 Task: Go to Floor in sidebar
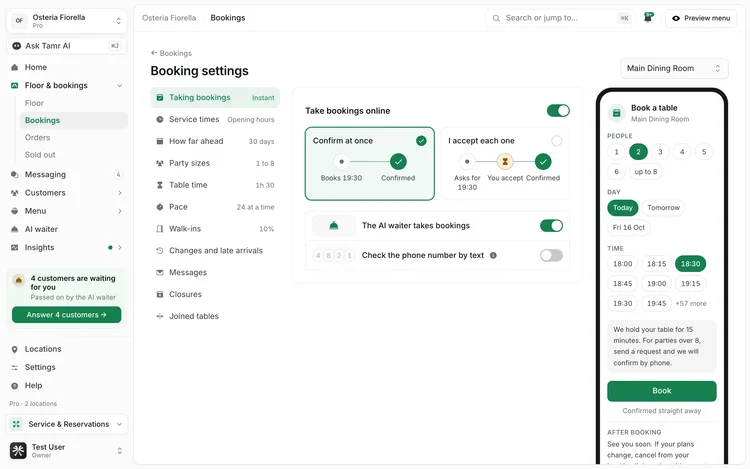pyautogui.click(x=34, y=103)
